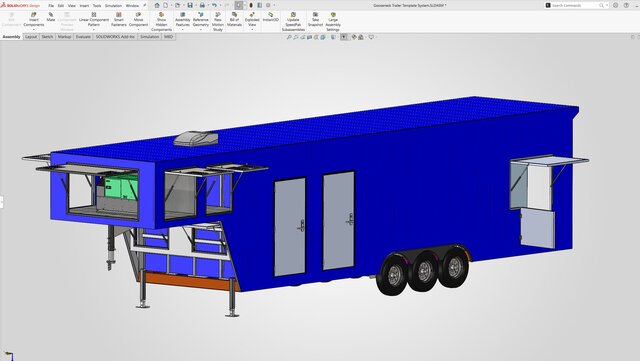Open Large Assembly Settings
Image resolution: width=640 pixels, height=361 pixels.
click(333, 22)
